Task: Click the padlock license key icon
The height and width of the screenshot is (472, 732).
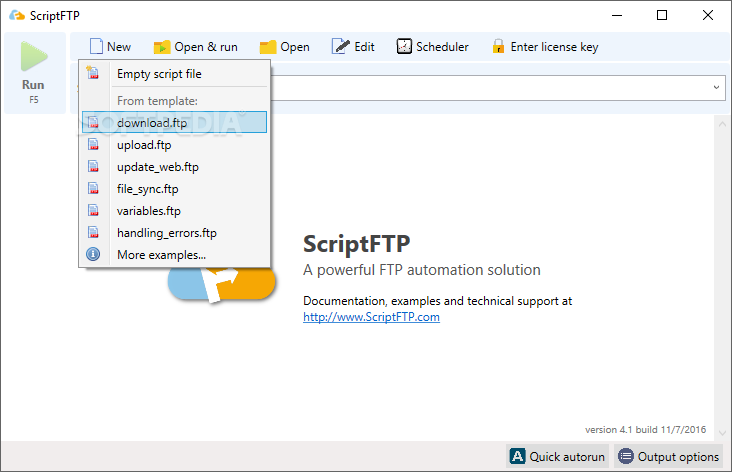Action: [498, 47]
